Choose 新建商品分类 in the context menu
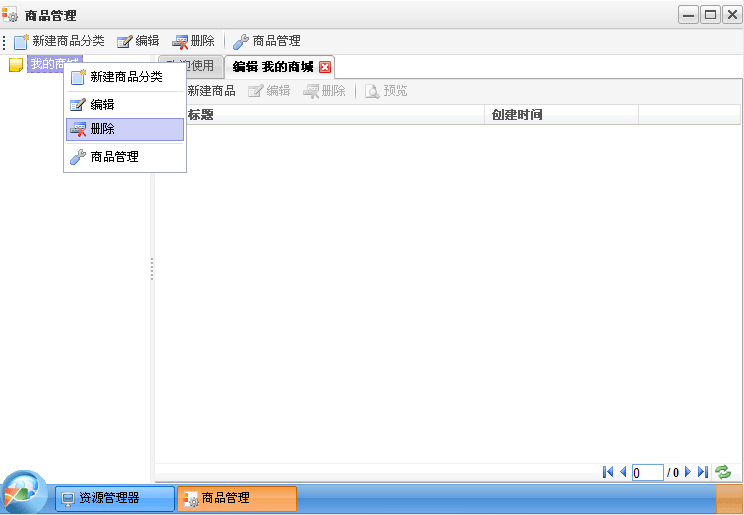Image resolution: width=744 pixels, height=515 pixels. point(125,77)
